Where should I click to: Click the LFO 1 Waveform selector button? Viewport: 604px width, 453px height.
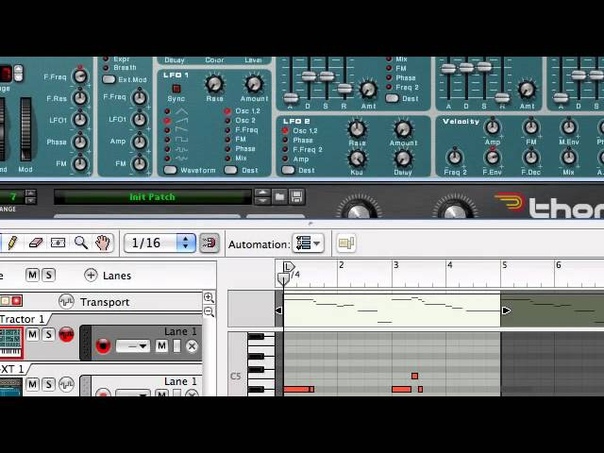pos(170,170)
